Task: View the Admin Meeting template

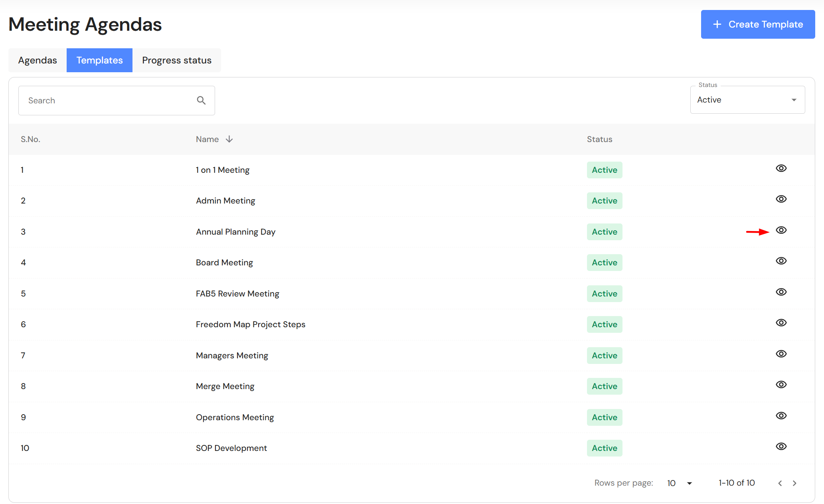Action: [x=781, y=199]
